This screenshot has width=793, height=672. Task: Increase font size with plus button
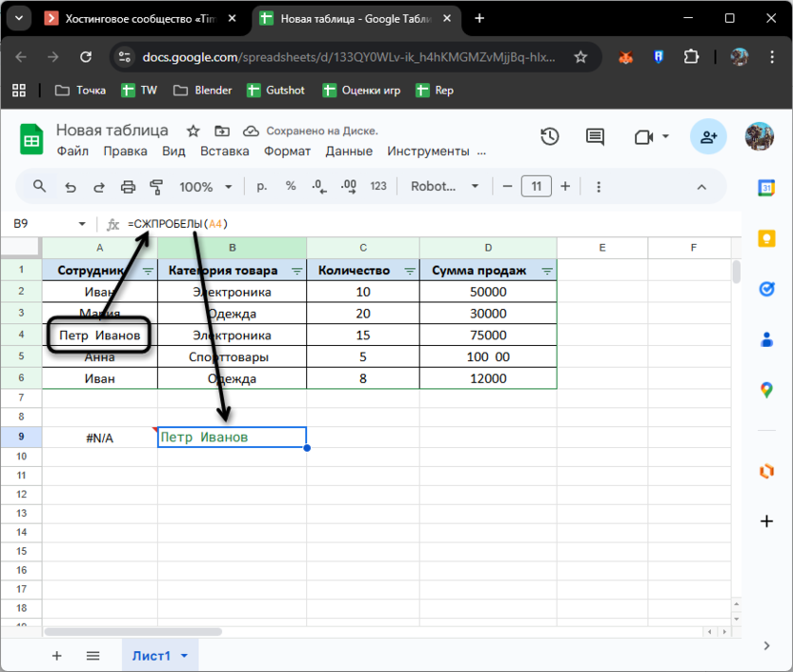(565, 187)
